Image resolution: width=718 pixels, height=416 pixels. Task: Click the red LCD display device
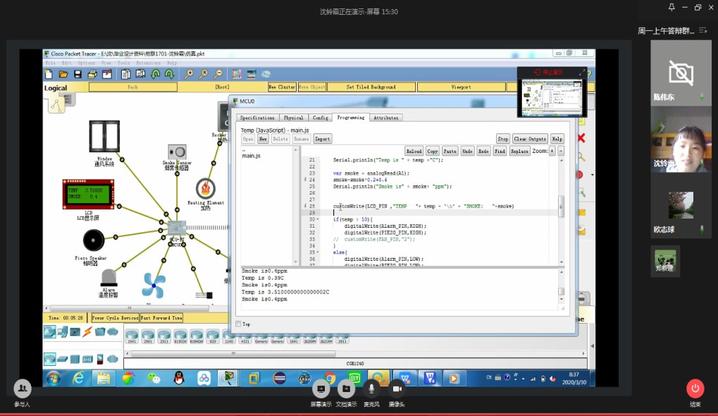click(x=91, y=194)
